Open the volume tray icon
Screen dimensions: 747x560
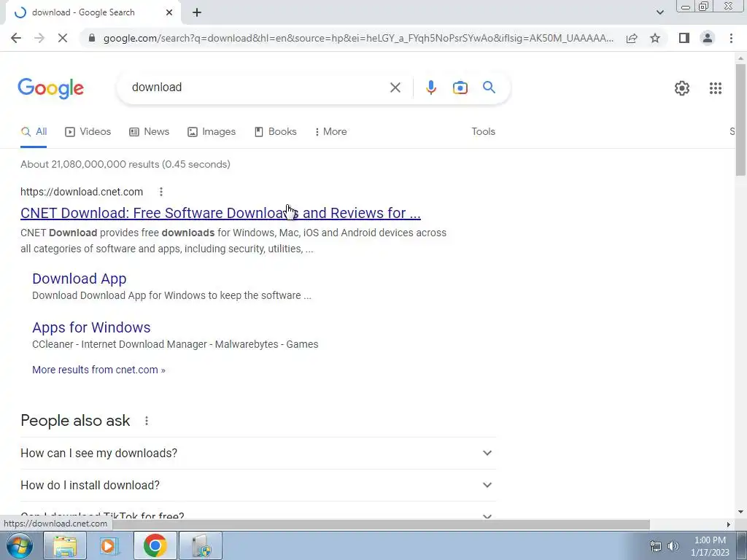click(x=673, y=546)
